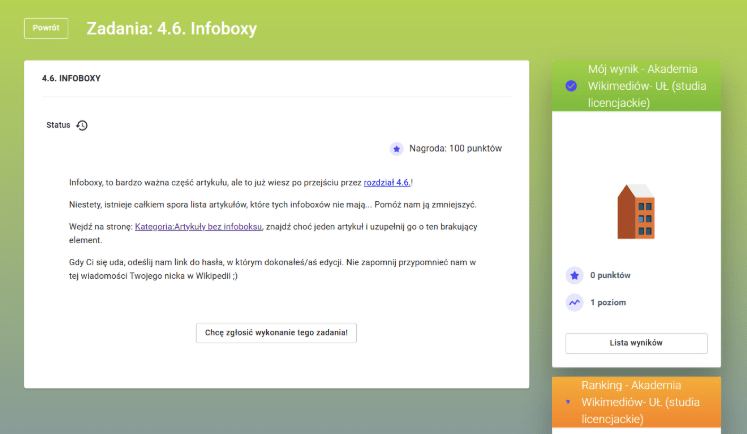Screen dimensions: 747x434
Task: Click the checkmark icon in Mój wynik header
Action: click(x=571, y=86)
